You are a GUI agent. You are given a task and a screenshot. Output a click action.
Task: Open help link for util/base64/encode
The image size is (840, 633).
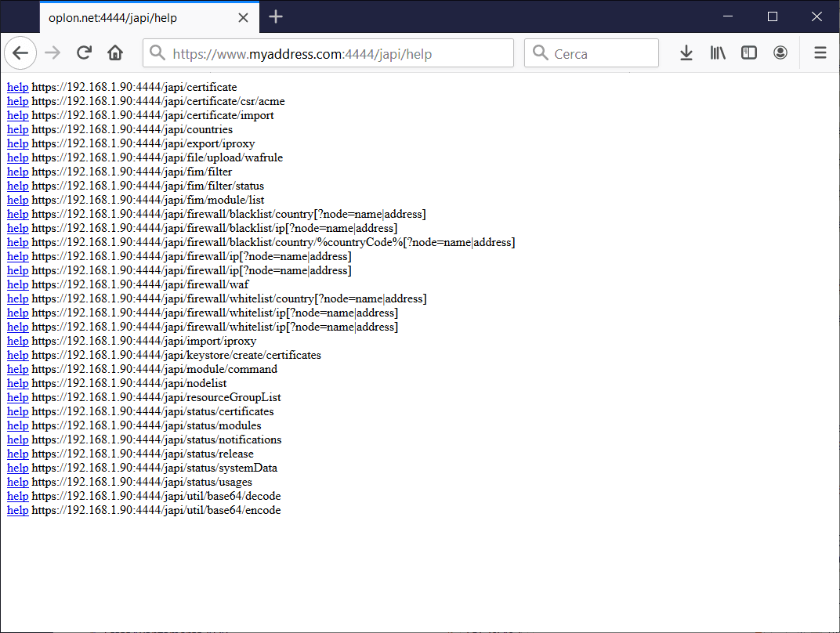(18, 510)
